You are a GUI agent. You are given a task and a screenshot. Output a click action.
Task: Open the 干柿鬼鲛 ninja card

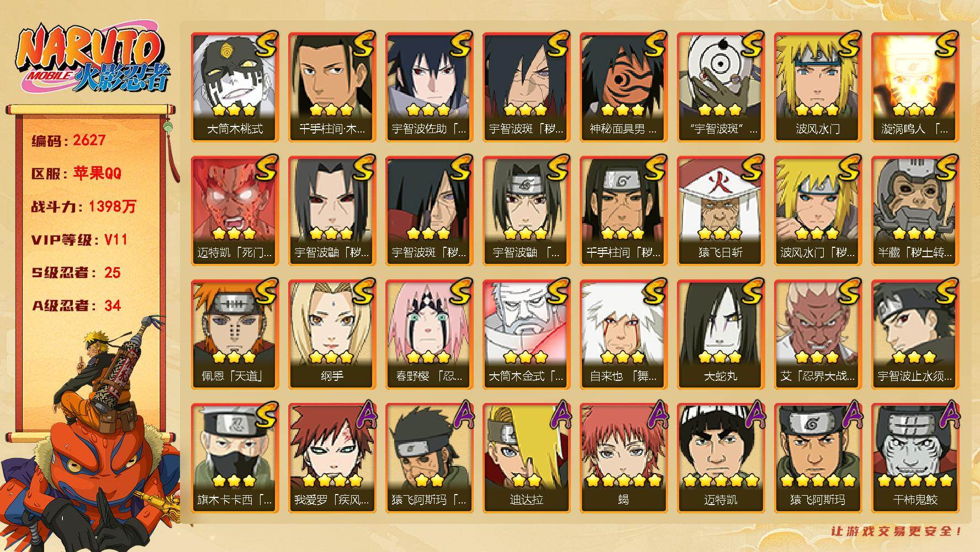(915, 458)
